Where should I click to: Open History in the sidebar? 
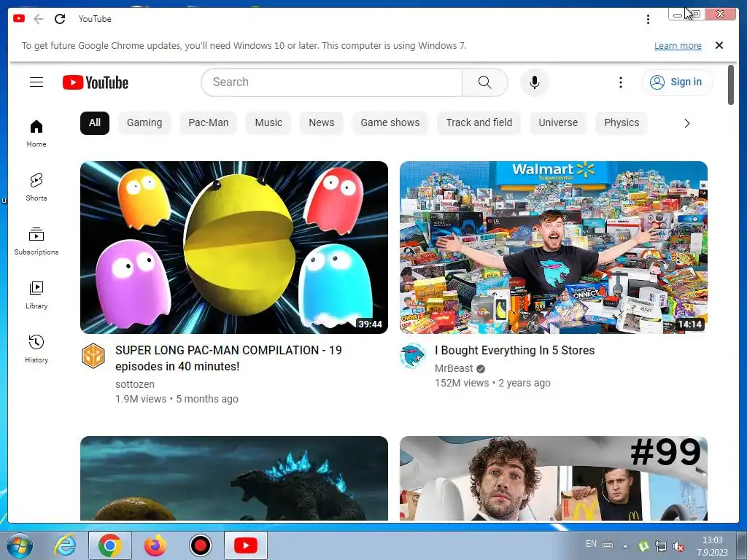[x=36, y=349]
